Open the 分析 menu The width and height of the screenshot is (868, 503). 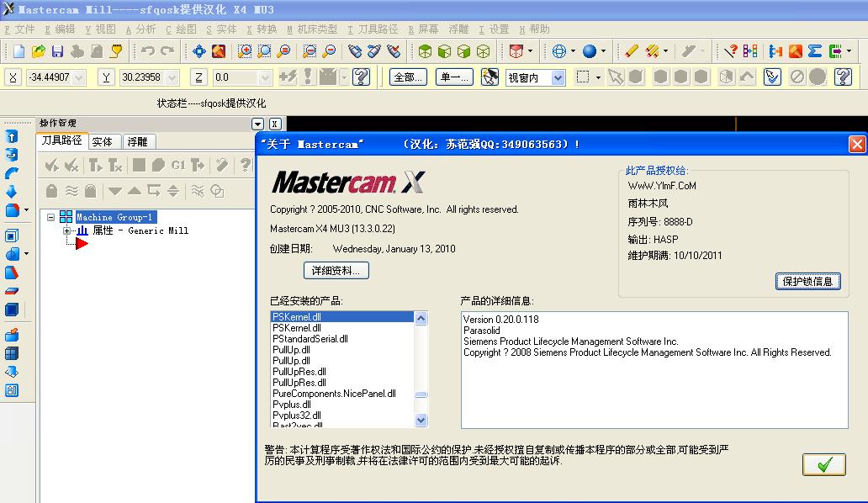click(x=140, y=29)
